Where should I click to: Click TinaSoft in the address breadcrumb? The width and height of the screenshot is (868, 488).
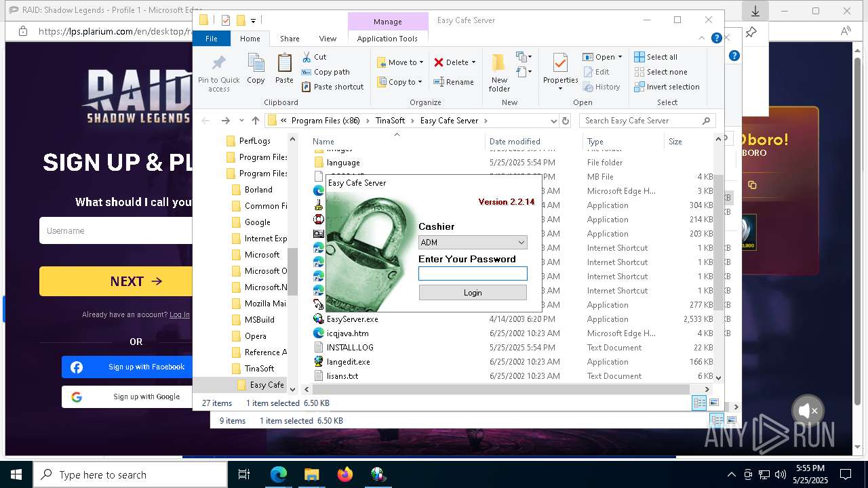tap(390, 121)
